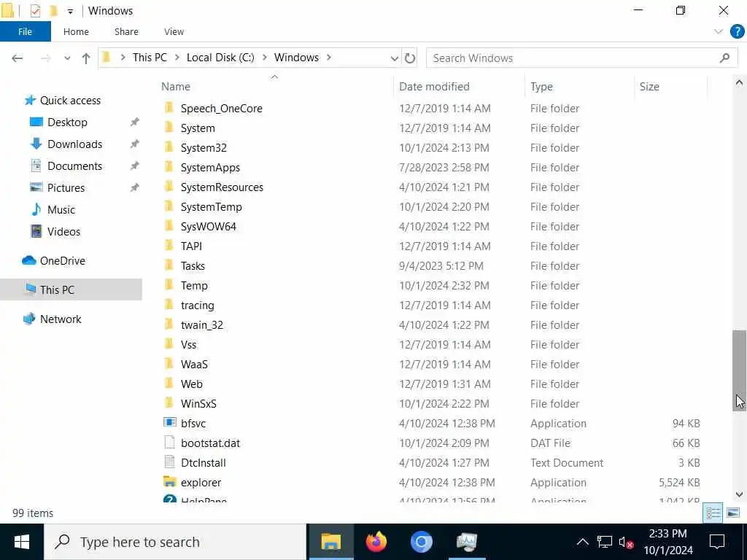Click scrollbar down arrow

tap(739, 494)
